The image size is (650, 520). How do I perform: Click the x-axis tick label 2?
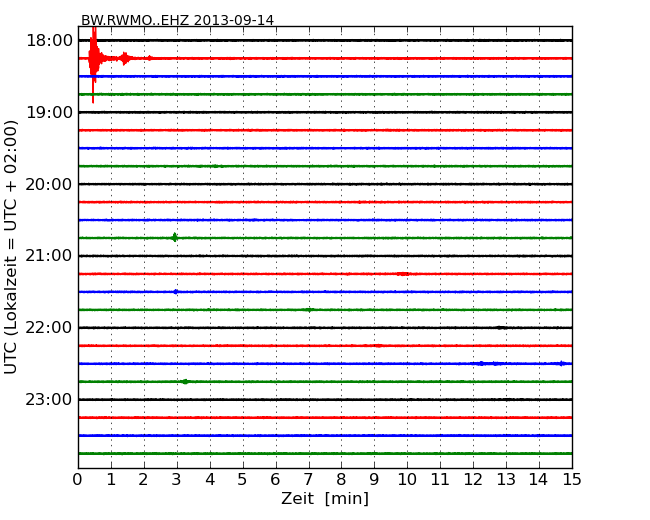[143, 480]
